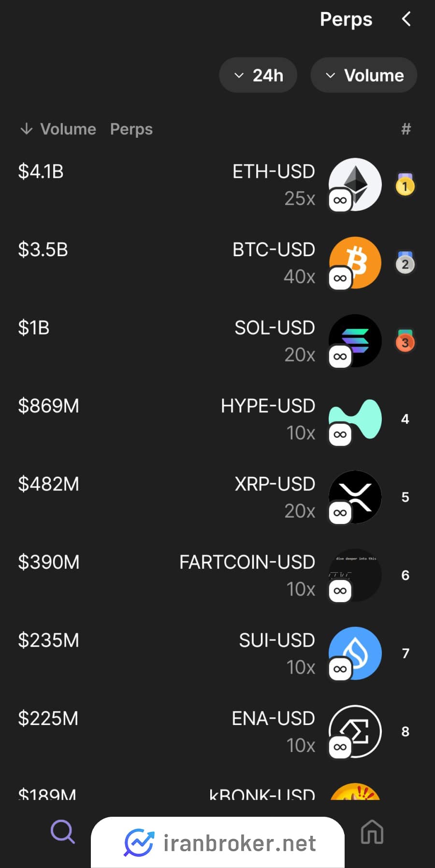This screenshot has height=868, width=435.
Task: Toggle Volume column sort direction arrow
Action: (27, 129)
